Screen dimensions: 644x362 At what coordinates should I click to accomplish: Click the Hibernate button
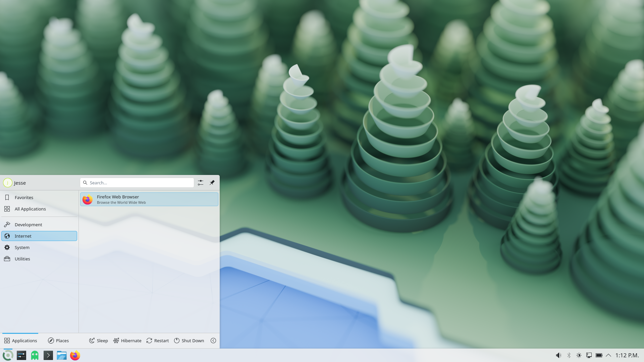tap(127, 341)
